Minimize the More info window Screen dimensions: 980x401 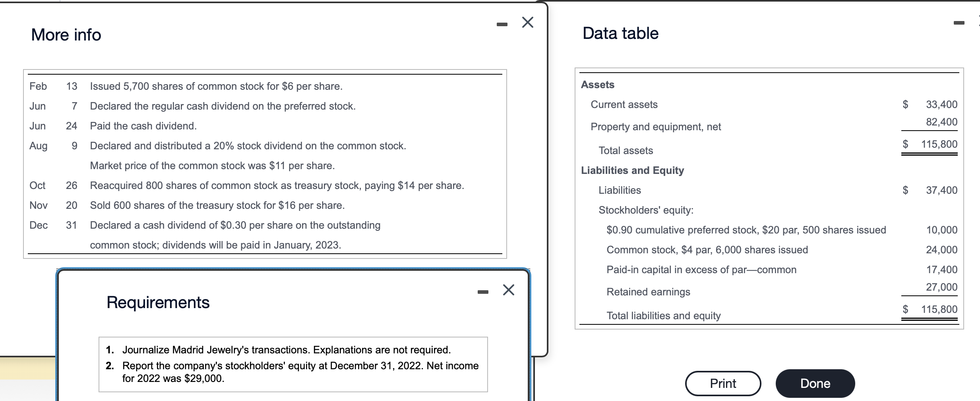tap(502, 23)
